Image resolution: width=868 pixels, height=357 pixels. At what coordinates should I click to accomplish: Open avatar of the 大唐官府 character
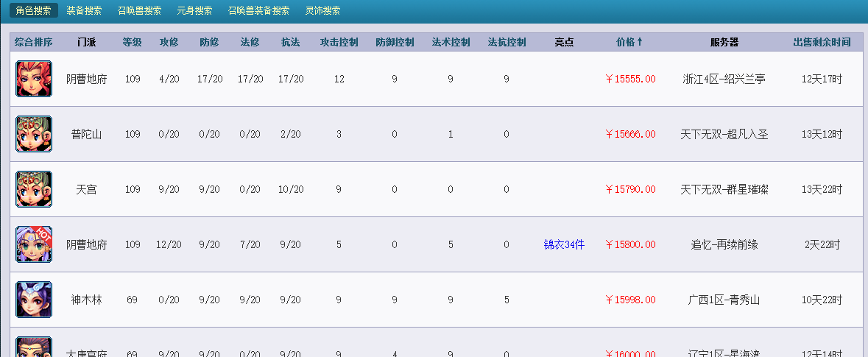34,347
